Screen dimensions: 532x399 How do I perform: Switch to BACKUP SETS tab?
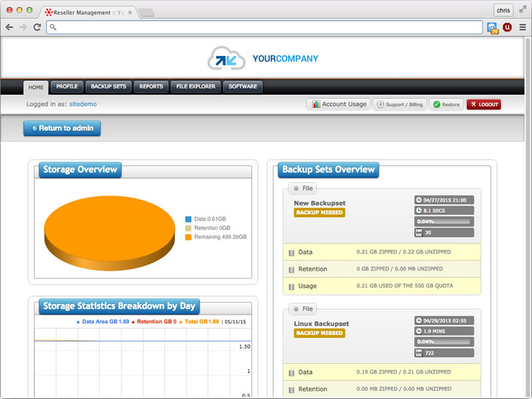click(108, 86)
